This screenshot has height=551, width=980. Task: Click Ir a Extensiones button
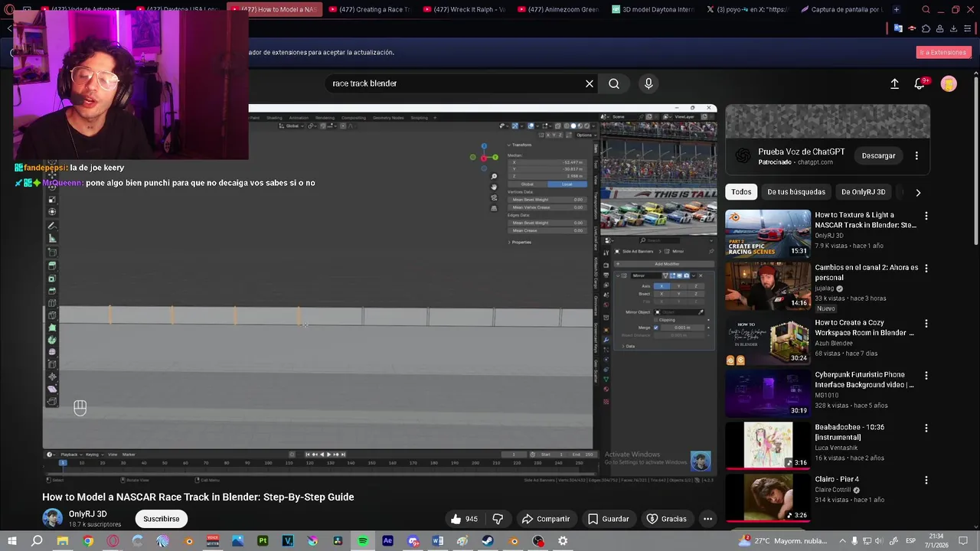(943, 52)
